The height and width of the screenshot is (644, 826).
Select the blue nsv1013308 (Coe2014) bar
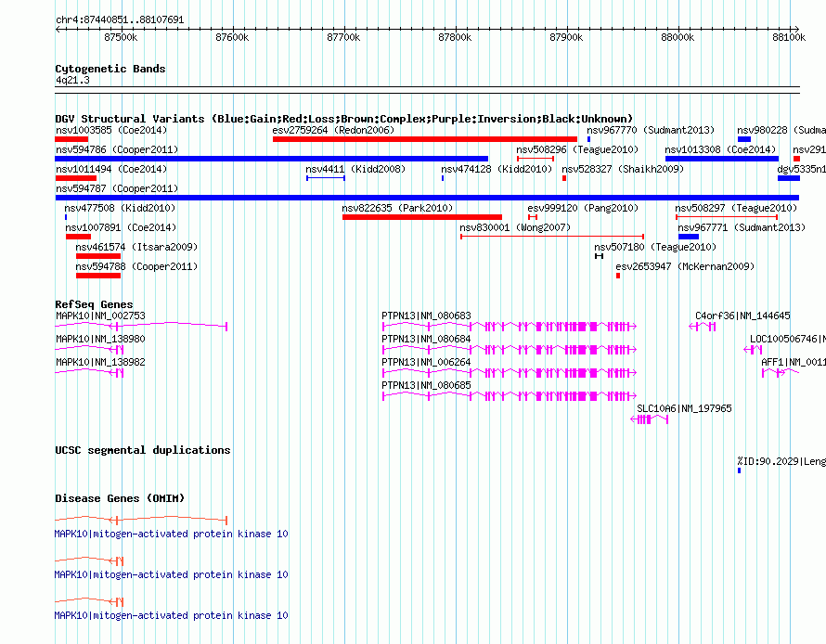[x=722, y=159]
